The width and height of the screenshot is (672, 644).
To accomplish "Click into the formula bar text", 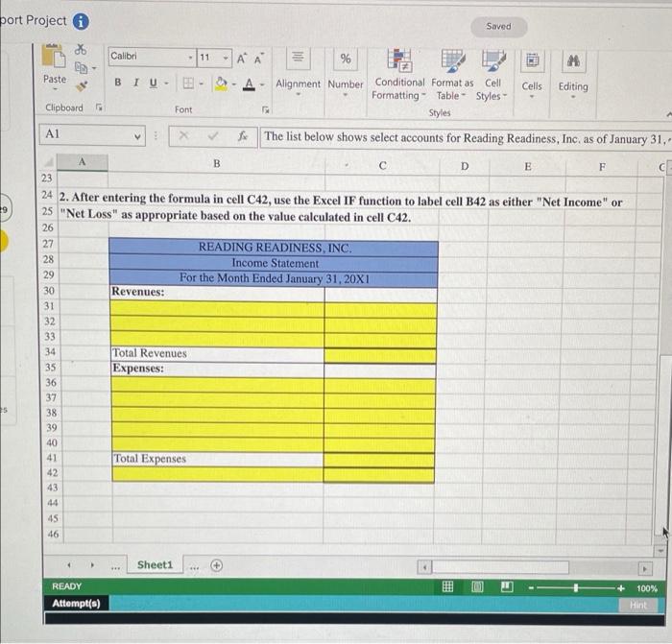I will [466, 138].
